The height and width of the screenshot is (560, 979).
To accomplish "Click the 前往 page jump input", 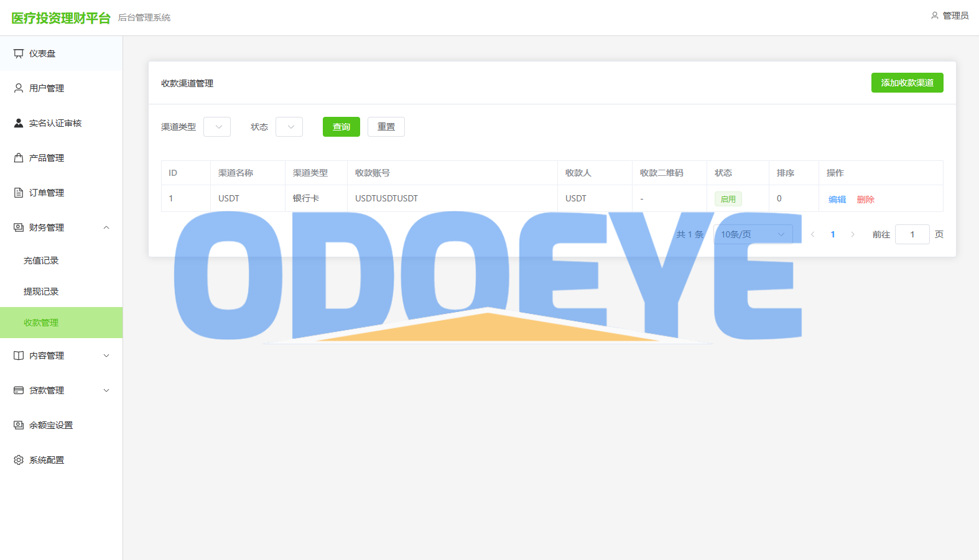I will (912, 234).
